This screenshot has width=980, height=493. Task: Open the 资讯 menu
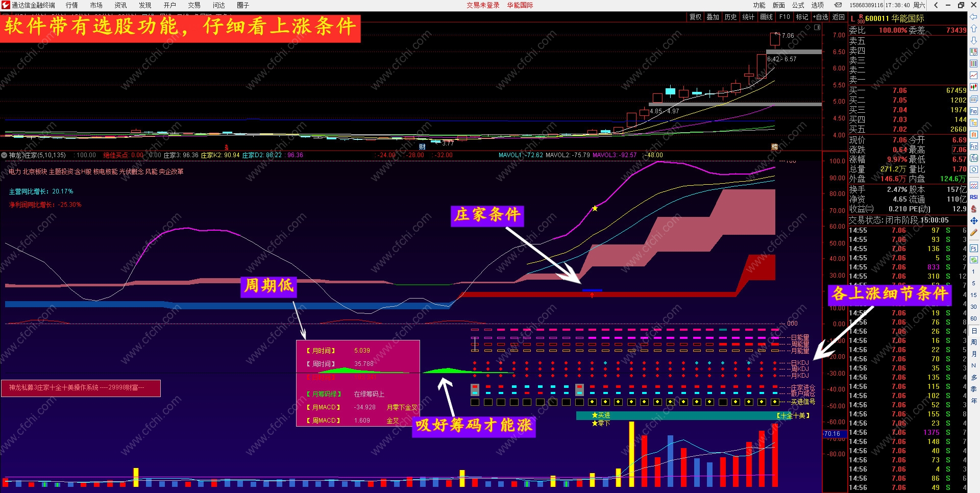[x=121, y=5]
